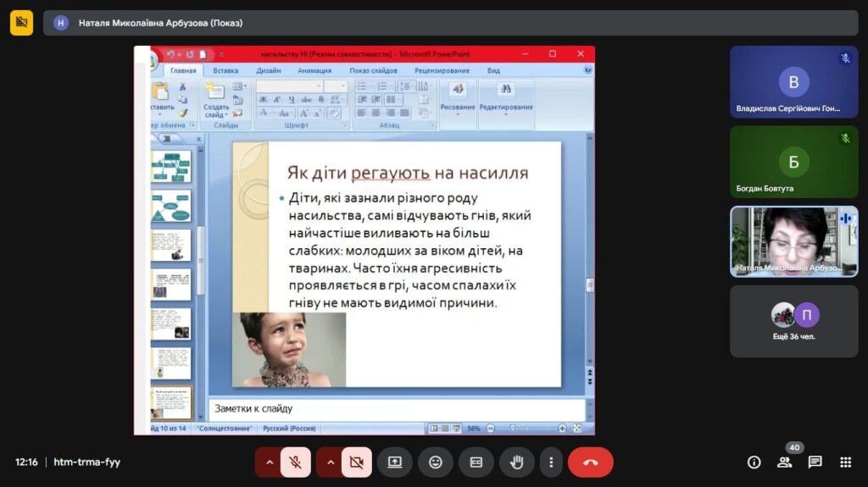The image size is (868, 487).
Task: Click the present screen icon
Action: pyautogui.click(x=395, y=462)
